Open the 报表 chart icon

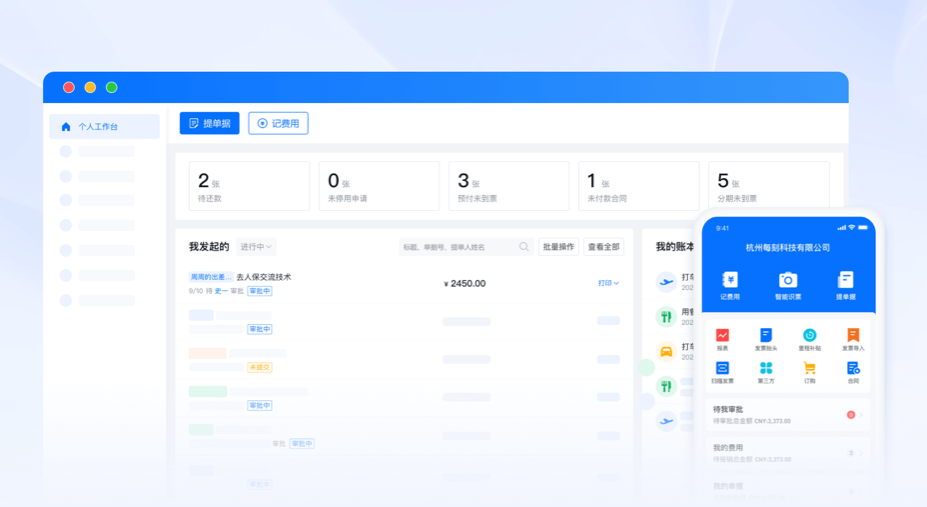click(x=722, y=336)
